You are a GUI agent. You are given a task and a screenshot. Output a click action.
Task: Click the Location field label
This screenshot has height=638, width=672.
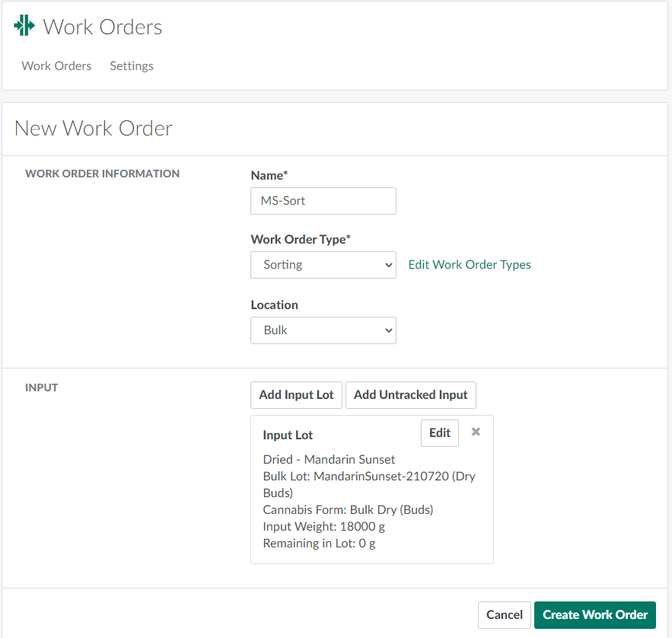point(274,305)
